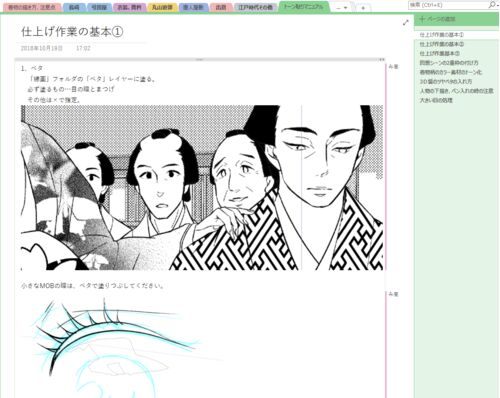
Task: Click the first author initials tag beside the note
Action: (393, 67)
